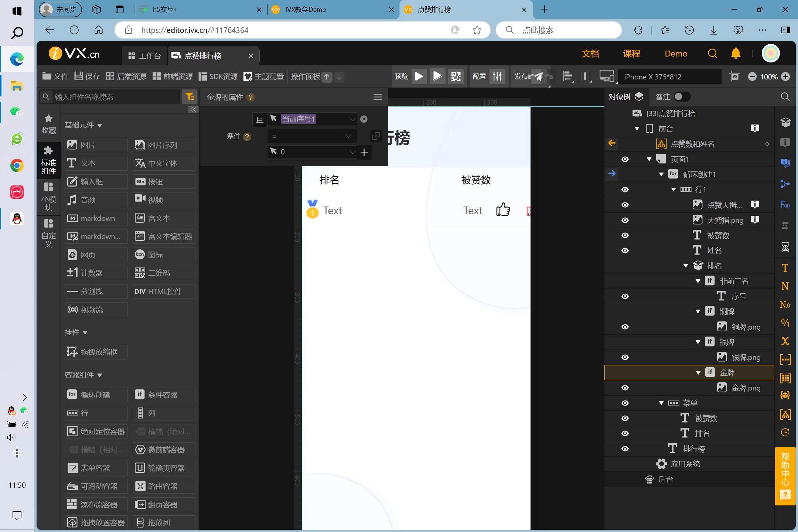The image size is (798, 532).
Task: Hide the 行1 row
Action: point(625,190)
